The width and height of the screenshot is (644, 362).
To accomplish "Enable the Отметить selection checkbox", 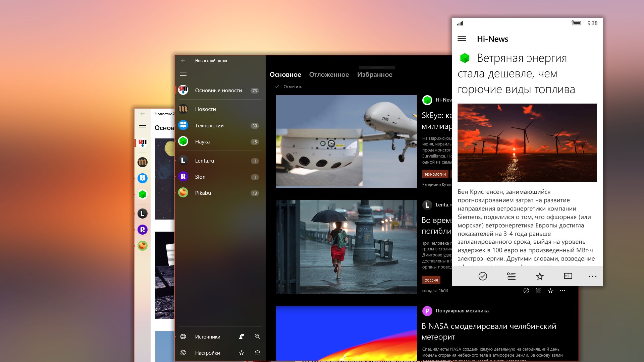I will [x=277, y=86].
